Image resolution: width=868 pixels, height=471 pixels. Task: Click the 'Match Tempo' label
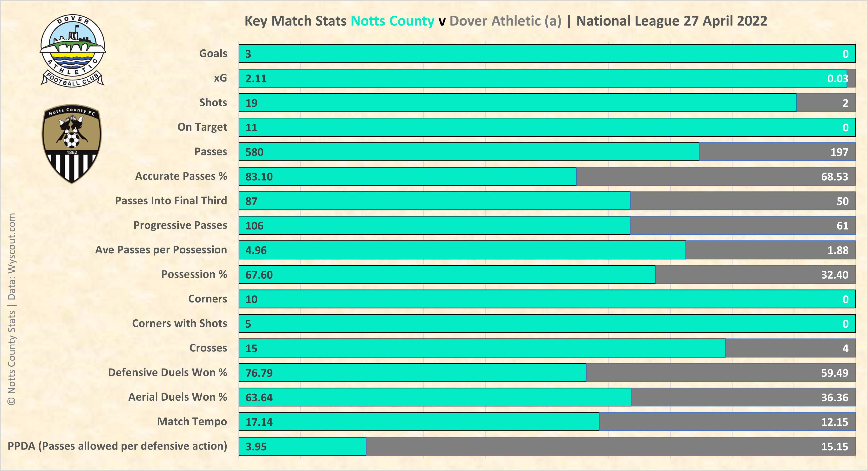point(192,422)
